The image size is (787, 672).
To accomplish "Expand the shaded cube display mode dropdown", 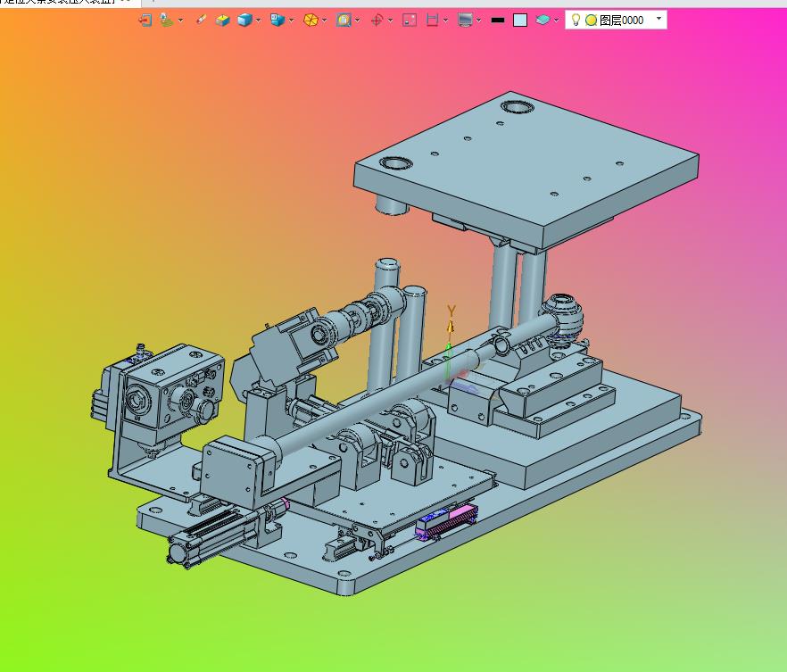I will click(259, 21).
